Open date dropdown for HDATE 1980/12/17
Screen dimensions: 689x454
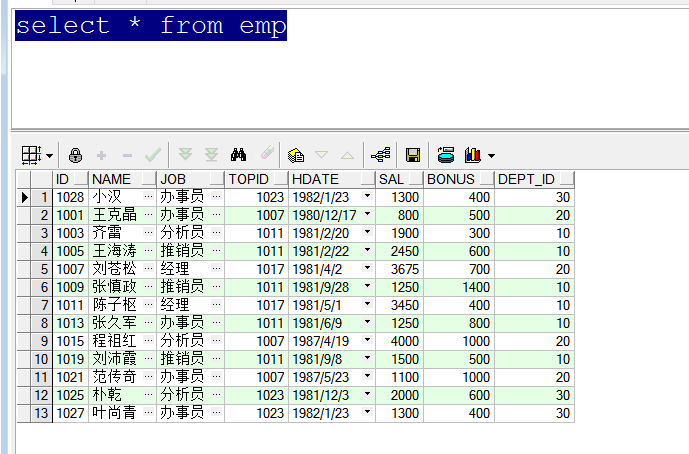(367, 215)
